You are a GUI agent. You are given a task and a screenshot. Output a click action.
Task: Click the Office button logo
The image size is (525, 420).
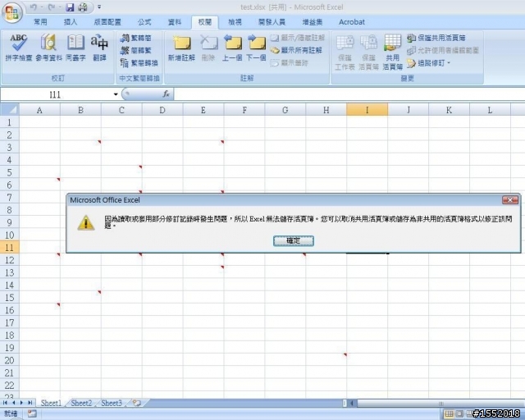[12, 12]
